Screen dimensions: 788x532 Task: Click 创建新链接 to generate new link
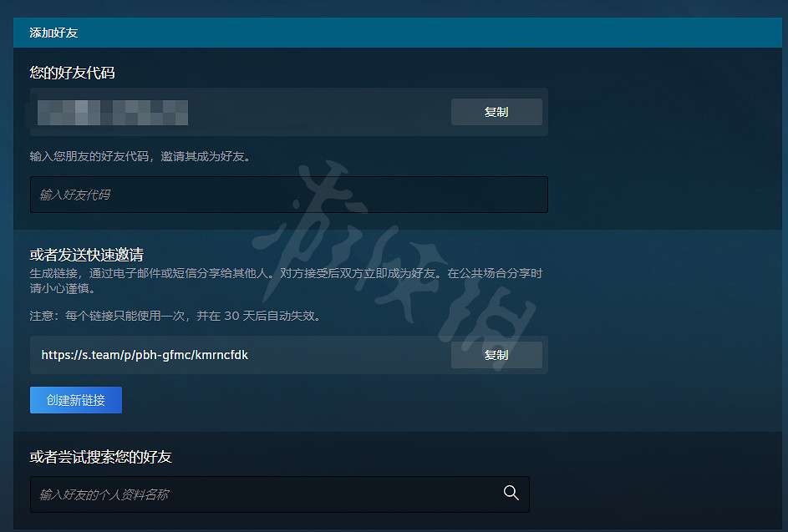click(76, 400)
